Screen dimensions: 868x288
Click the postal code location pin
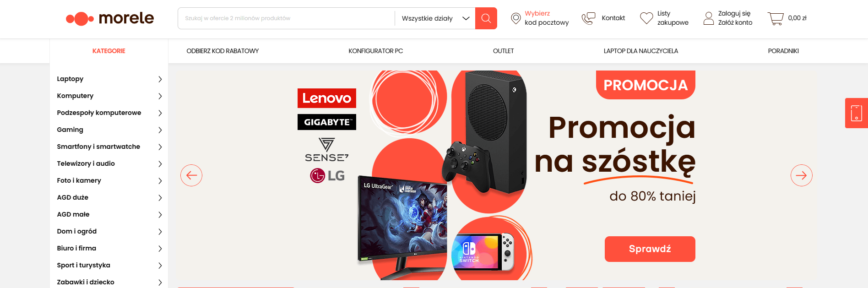click(516, 18)
